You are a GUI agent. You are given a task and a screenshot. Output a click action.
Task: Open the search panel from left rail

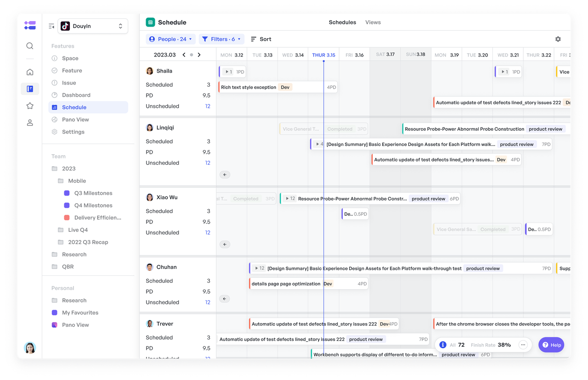coord(29,46)
